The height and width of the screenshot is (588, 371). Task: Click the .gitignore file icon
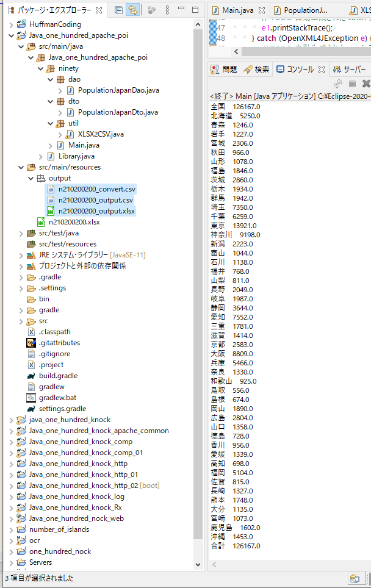tap(31, 354)
